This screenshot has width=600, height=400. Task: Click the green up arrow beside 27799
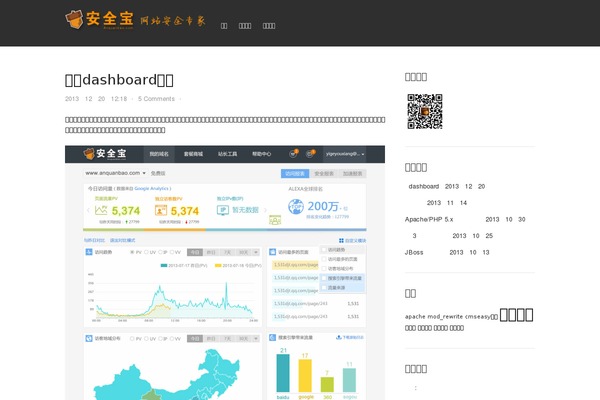pos(126,222)
